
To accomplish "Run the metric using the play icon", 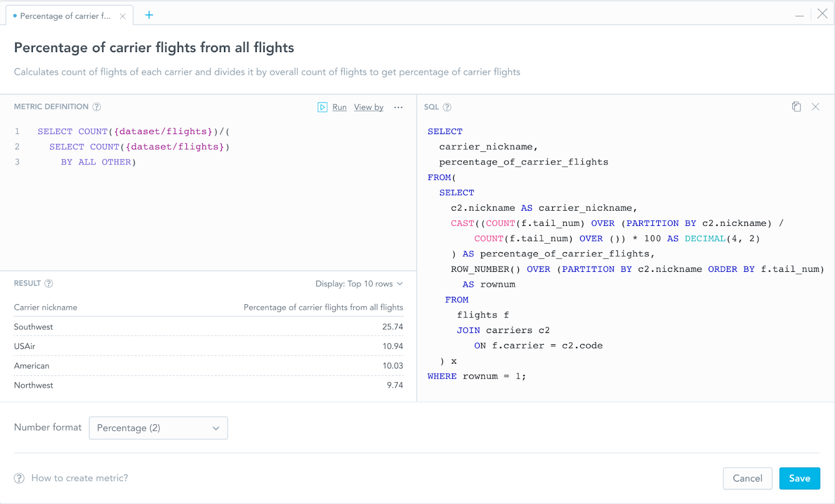I will tap(322, 107).
